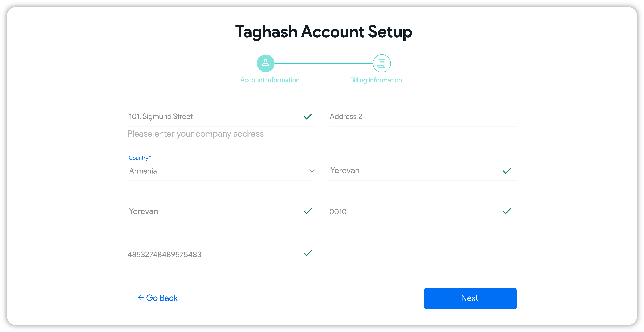Expand the Country dropdown arrow
This screenshot has width=644, height=332.
312,171
